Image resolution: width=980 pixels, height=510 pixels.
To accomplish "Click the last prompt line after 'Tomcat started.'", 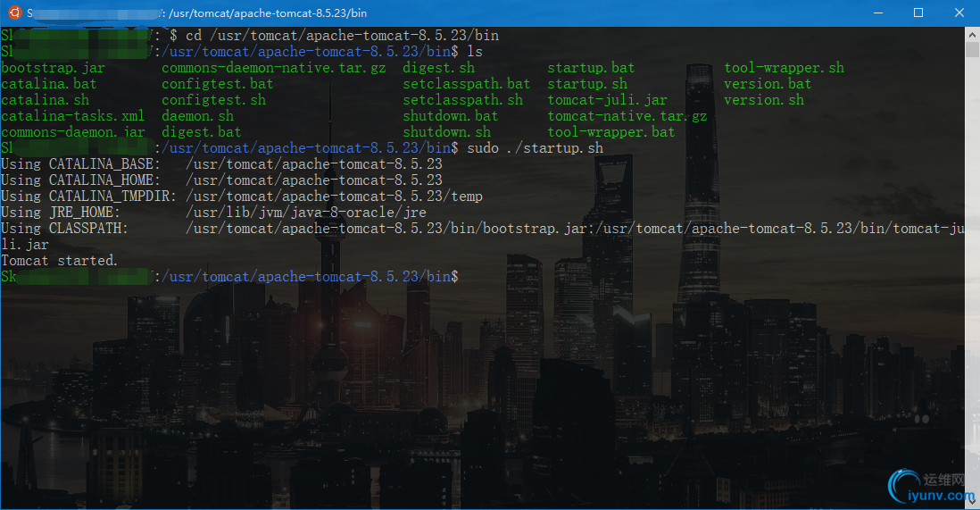I will (x=229, y=277).
